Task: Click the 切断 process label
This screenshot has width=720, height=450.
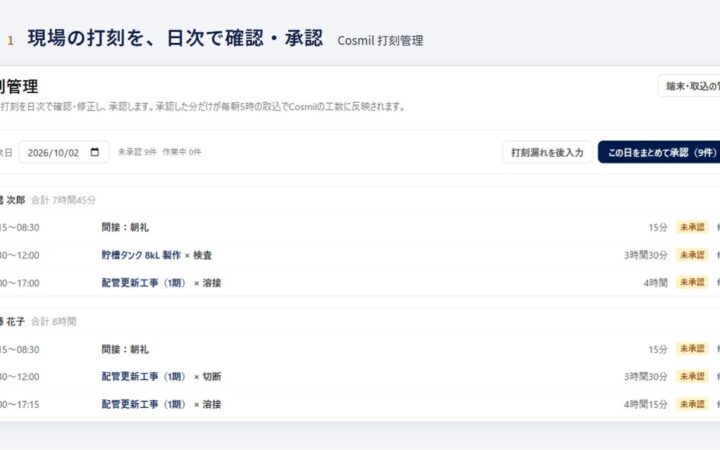Action: [212, 377]
